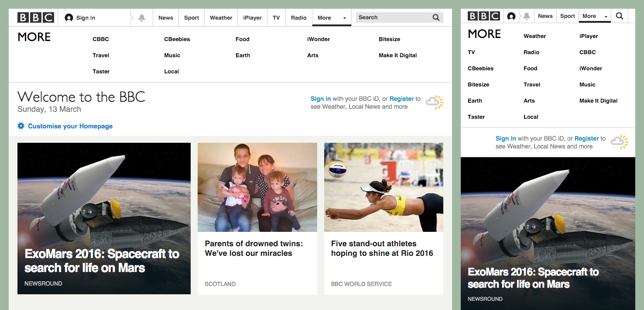Open the Sport tab in the wide navigation
The width and height of the screenshot is (644, 310).
pos(192,18)
